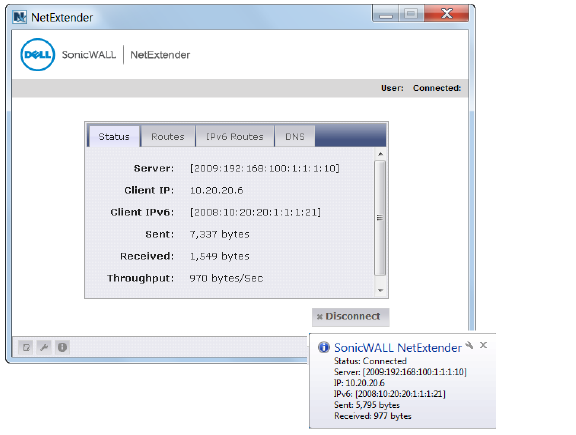Click the scrollbar down arrow in status panel

pyautogui.click(x=381, y=291)
